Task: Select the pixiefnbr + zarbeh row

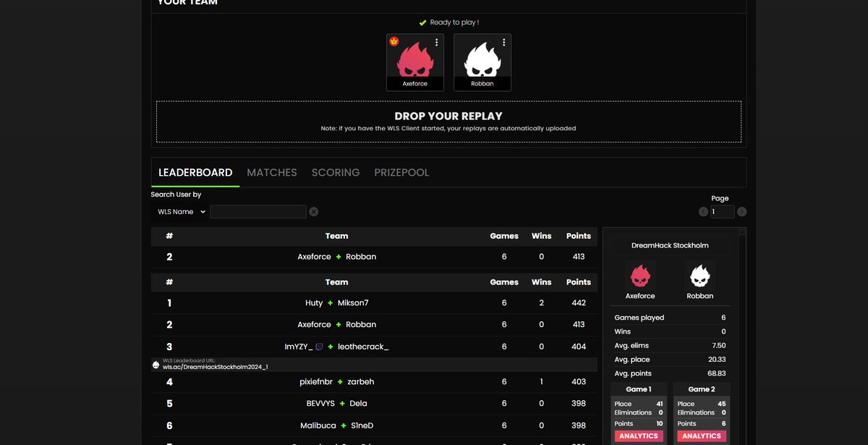Action: tap(375, 382)
